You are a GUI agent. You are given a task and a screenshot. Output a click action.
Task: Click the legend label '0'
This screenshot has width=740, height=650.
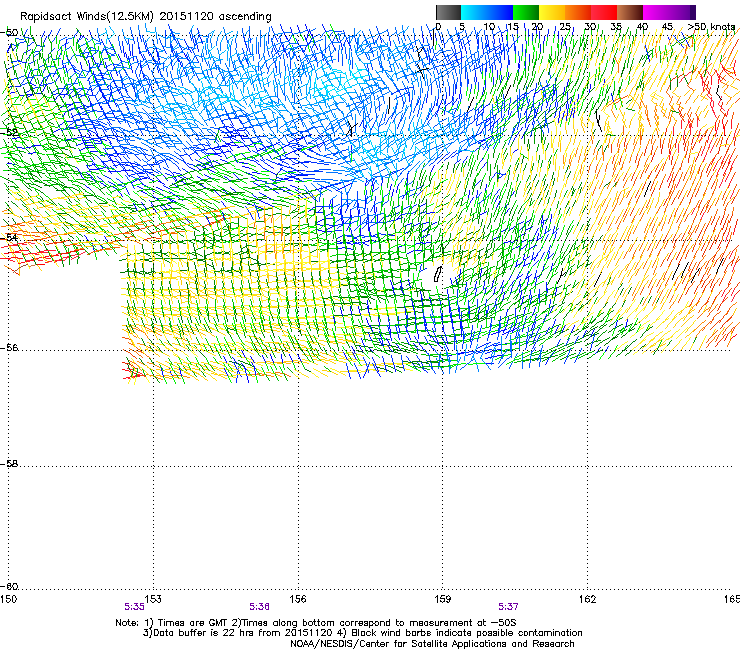click(438, 26)
